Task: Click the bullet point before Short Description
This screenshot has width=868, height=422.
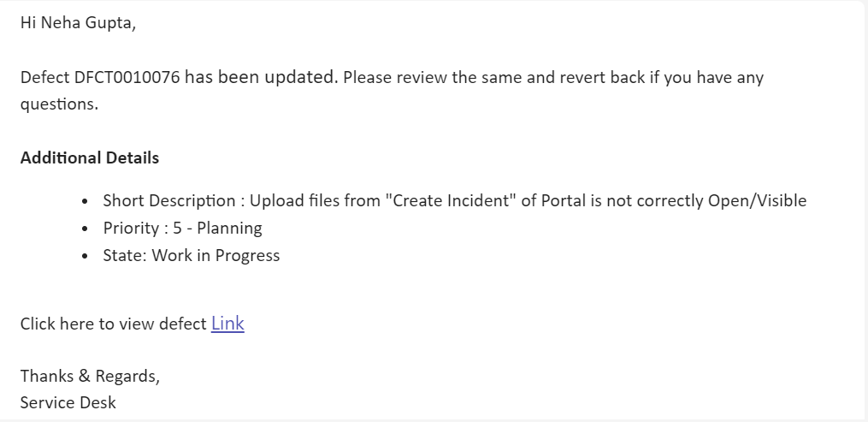Action: coord(86,202)
